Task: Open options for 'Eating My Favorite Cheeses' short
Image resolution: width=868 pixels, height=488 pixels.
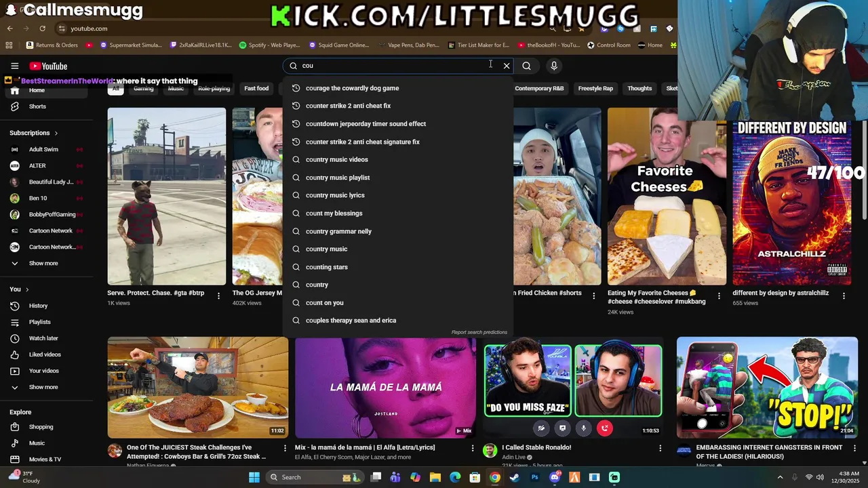Action: [x=718, y=296]
